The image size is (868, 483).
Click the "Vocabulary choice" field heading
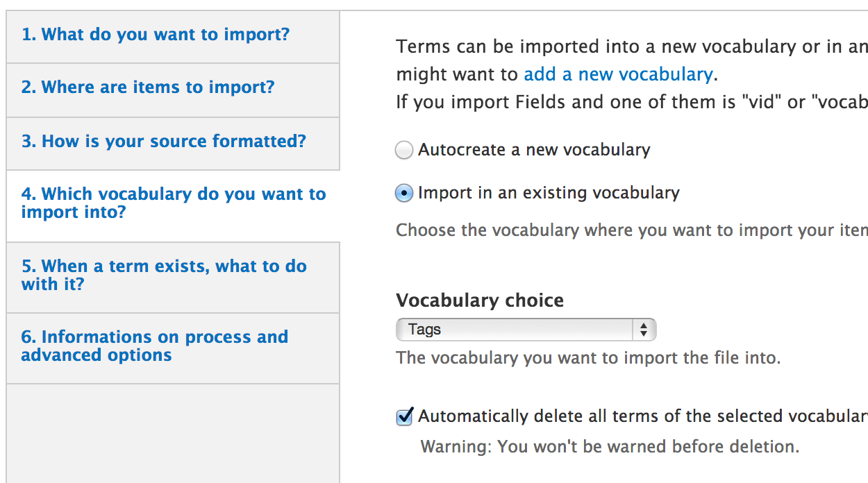pos(480,300)
